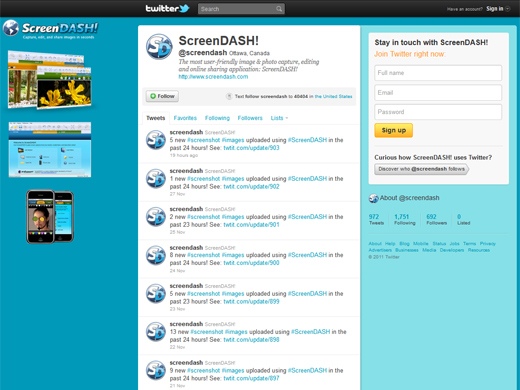Click the United States link
The height and width of the screenshot is (390, 520).
point(333,96)
